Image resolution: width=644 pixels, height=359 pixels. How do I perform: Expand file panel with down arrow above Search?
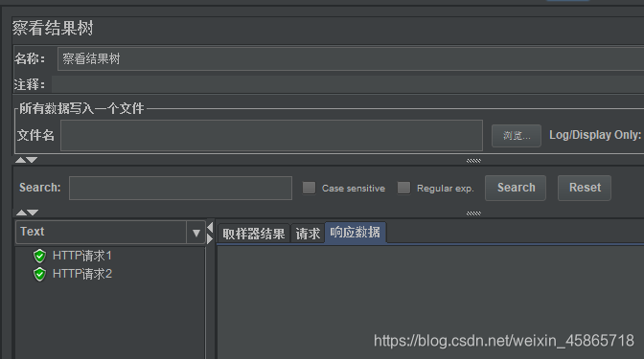click(32, 160)
